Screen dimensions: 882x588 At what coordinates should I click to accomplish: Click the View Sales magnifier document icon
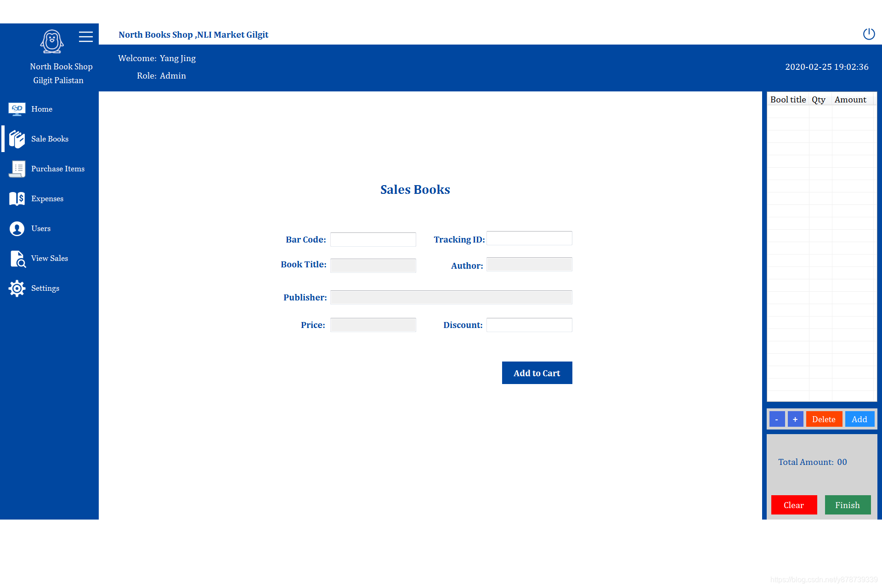click(x=18, y=259)
